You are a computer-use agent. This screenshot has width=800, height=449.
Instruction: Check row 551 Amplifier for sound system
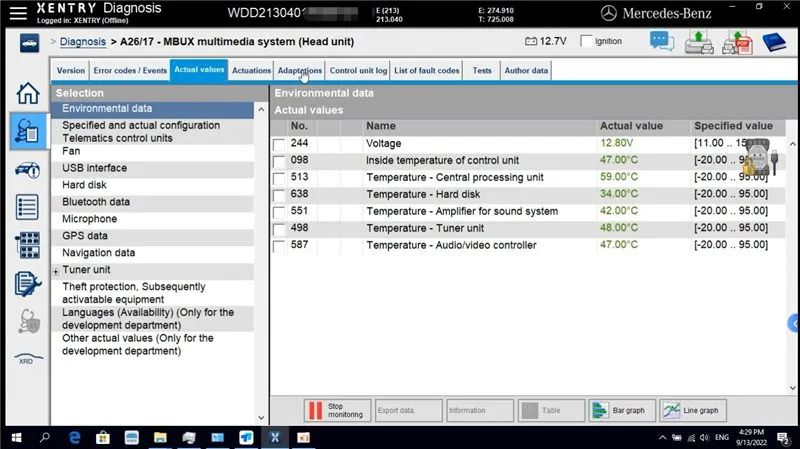tap(279, 212)
